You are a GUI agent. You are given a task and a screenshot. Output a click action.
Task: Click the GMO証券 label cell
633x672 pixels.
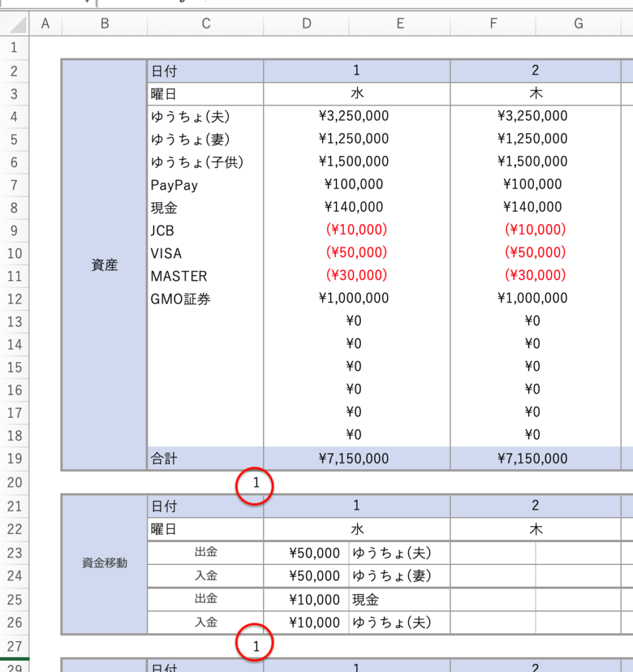(180, 299)
